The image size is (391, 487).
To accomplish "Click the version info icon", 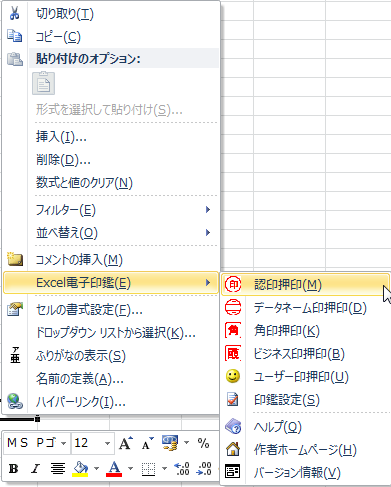I will tap(233, 472).
